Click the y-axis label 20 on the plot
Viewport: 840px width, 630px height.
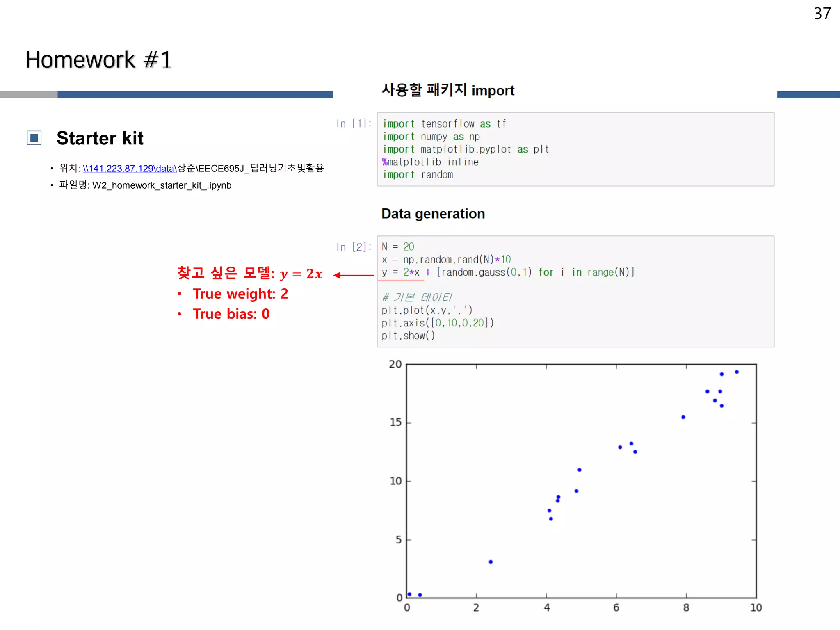click(395, 364)
